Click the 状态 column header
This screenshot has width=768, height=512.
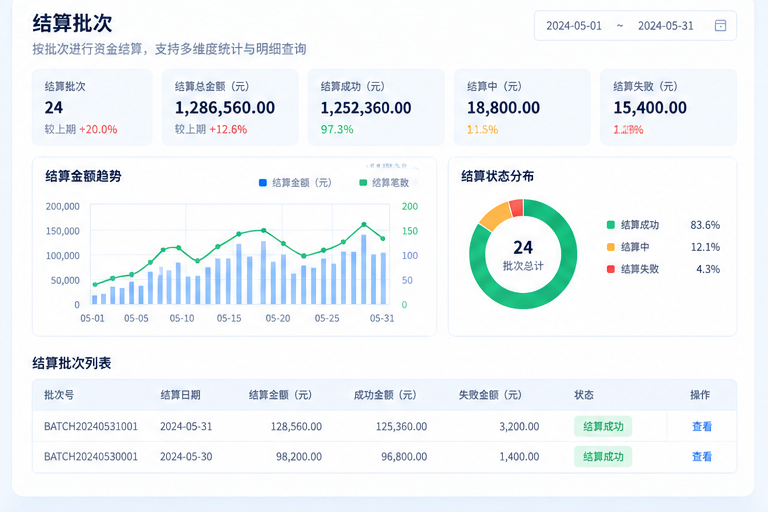pyautogui.click(x=584, y=395)
